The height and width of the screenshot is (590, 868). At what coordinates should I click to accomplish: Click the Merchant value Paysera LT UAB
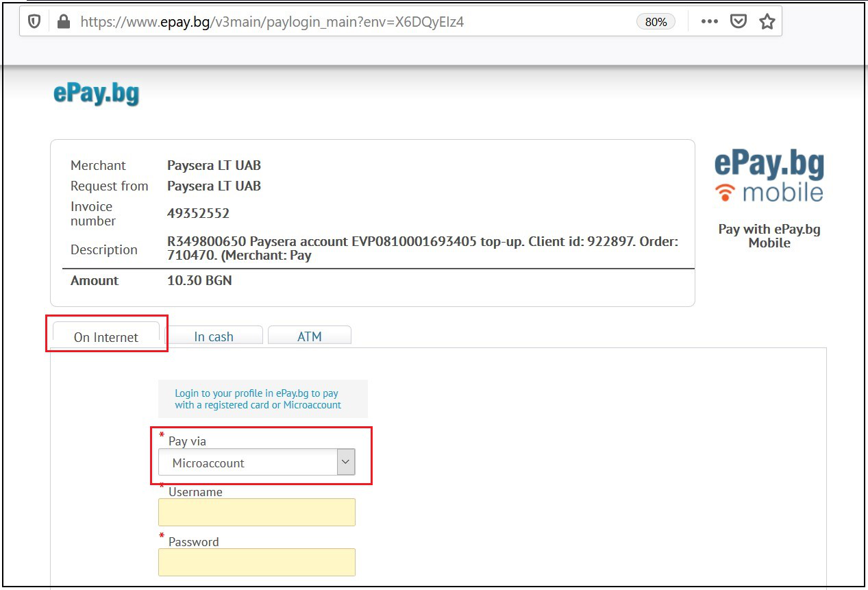coord(214,165)
